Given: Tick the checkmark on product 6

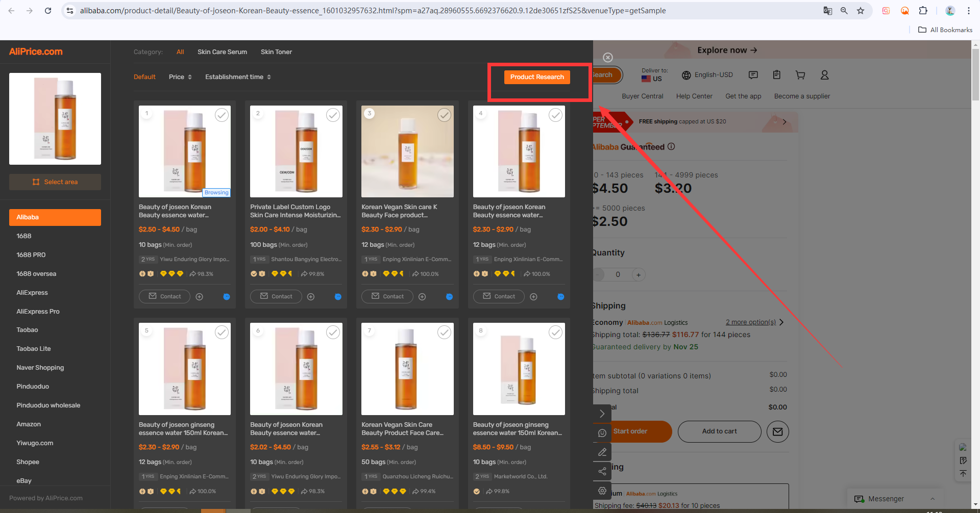Looking at the screenshot, I should point(333,332).
